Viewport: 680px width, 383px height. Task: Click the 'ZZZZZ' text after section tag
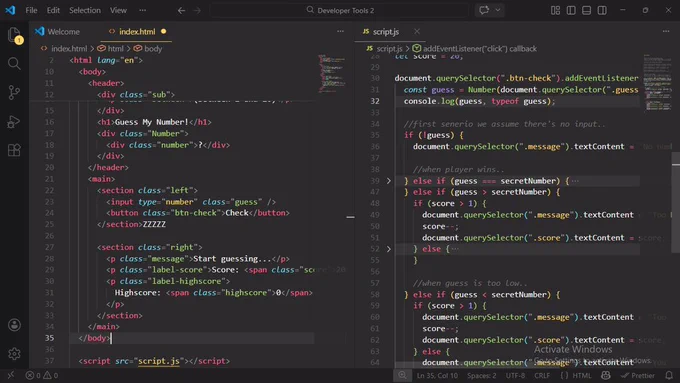pos(154,224)
